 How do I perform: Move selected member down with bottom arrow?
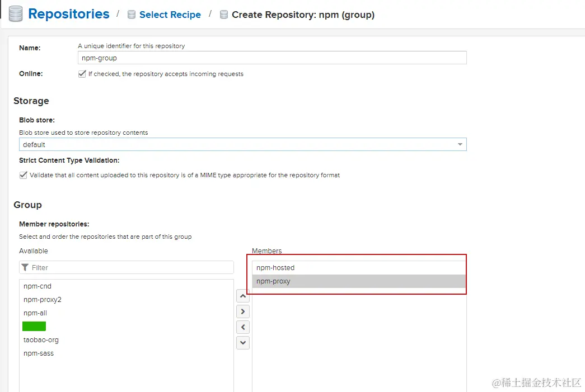[243, 343]
